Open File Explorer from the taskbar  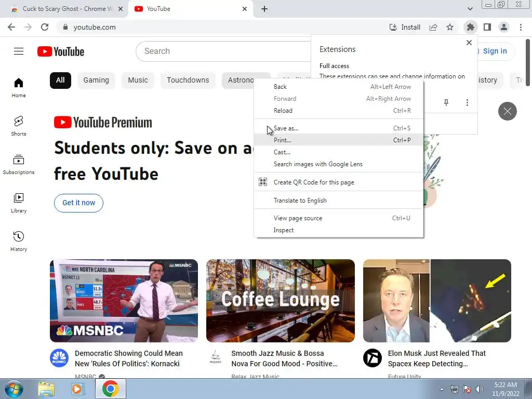pyautogui.click(x=46, y=389)
